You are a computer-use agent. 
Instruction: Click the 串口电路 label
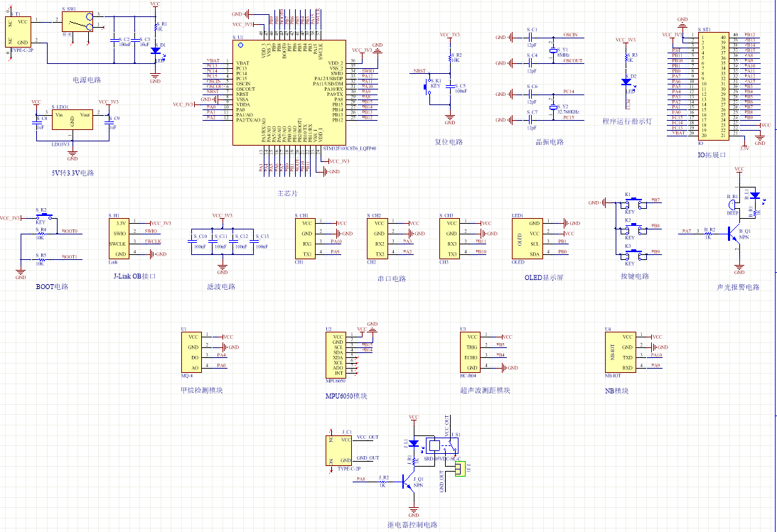click(x=392, y=278)
